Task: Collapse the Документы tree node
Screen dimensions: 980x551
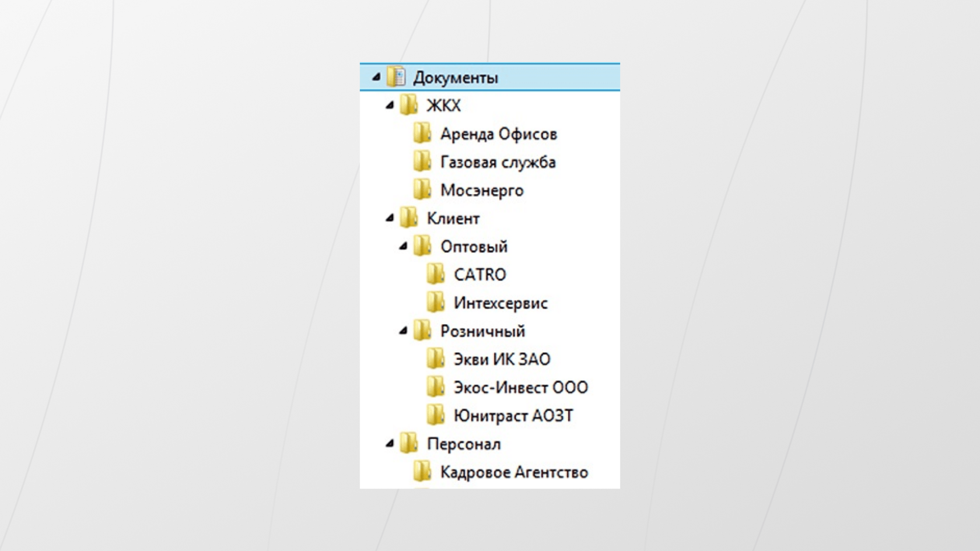Action: click(376, 77)
